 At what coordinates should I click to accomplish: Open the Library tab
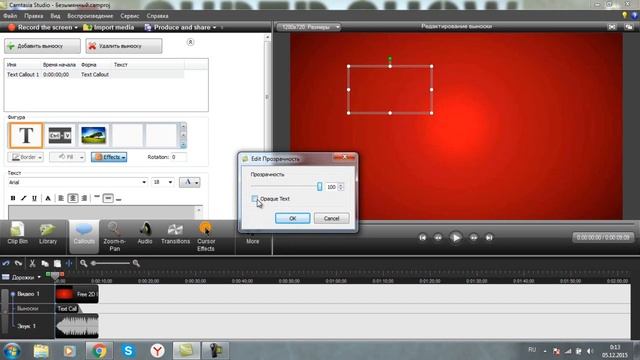48,233
